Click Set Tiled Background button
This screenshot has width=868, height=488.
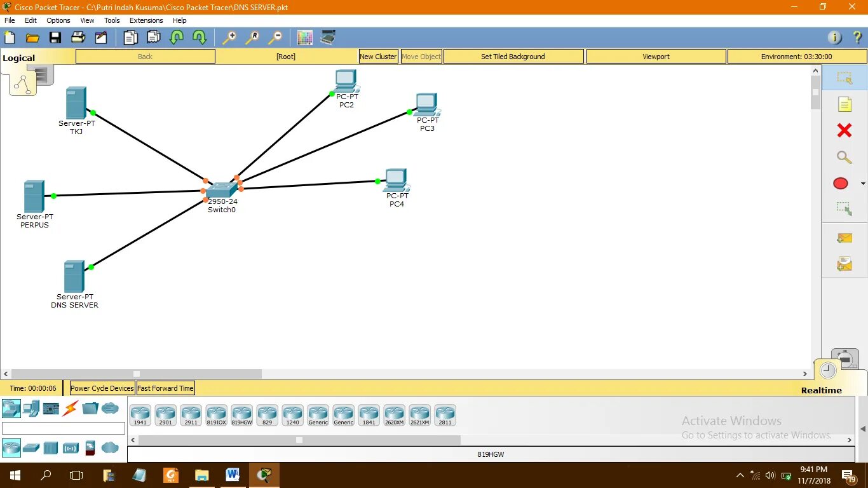pos(513,57)
